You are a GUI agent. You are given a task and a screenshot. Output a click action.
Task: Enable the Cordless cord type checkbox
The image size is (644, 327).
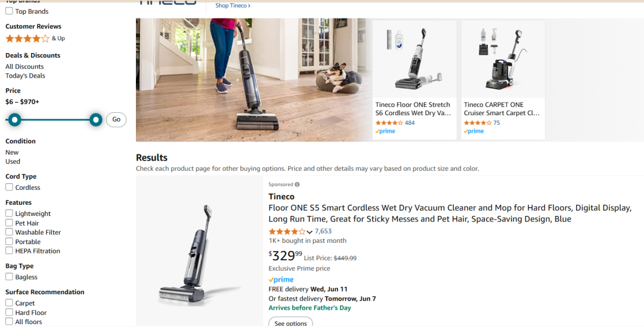pyautogui.click(x=9, y=187)
